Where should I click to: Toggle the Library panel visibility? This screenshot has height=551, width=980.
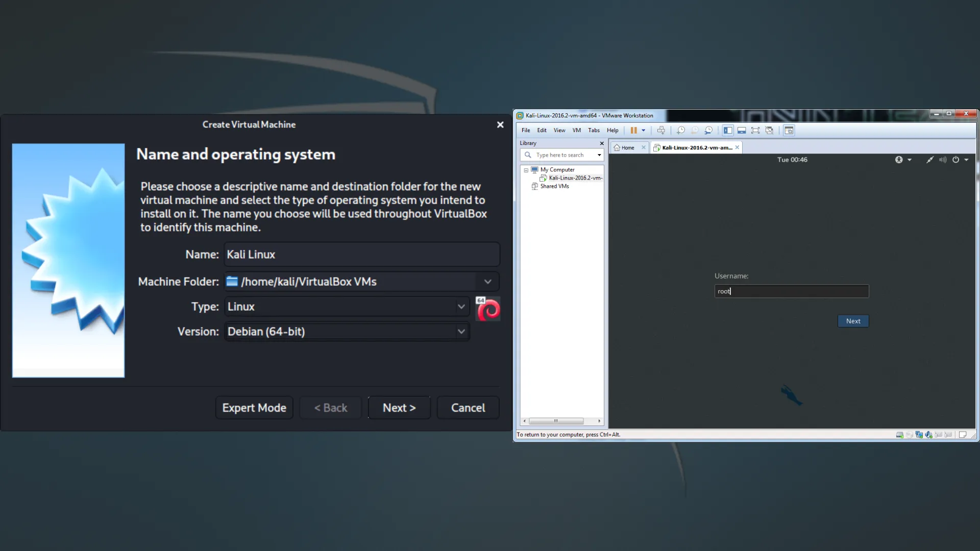tap(728, 130)
